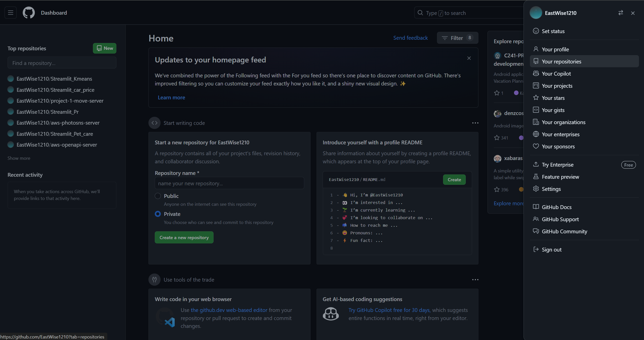Expand Show more top repositories
The height and width of the screenshot is (340, 644).
click(19, 158)
